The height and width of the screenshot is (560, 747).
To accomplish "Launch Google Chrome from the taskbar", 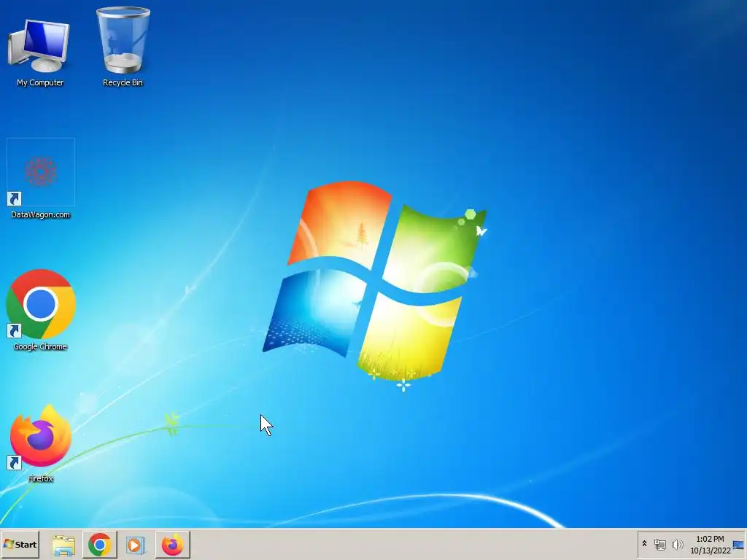I will click(x=99, y=544).
